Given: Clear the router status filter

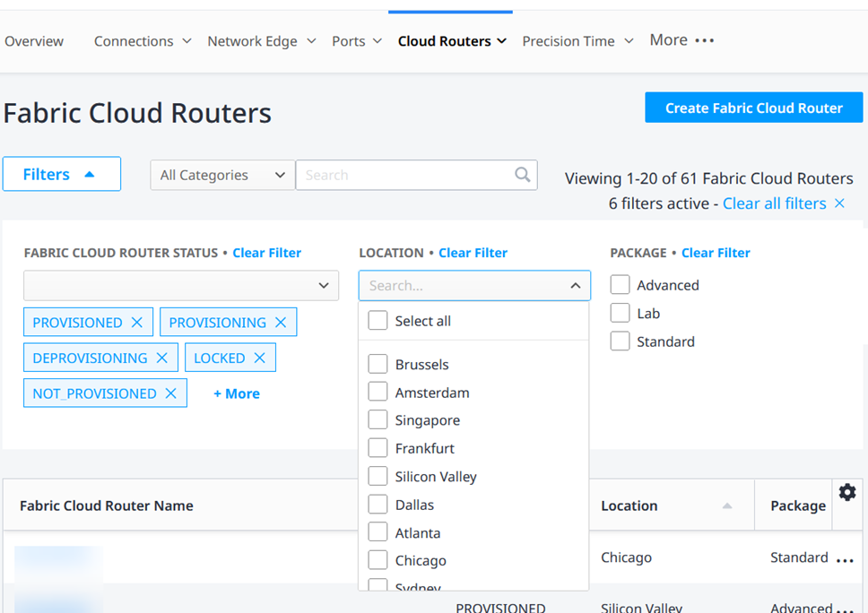Looking at the screenshot, I should [267, 253].
